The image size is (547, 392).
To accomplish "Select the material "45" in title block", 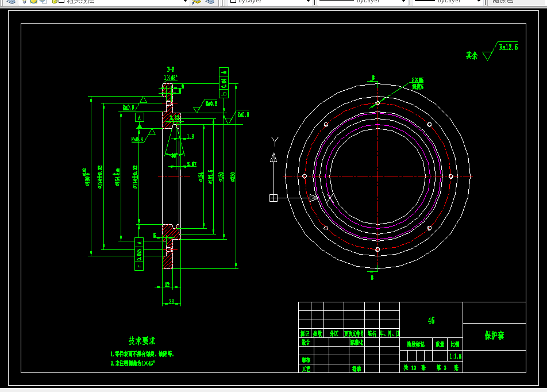I will coord(431,321).
